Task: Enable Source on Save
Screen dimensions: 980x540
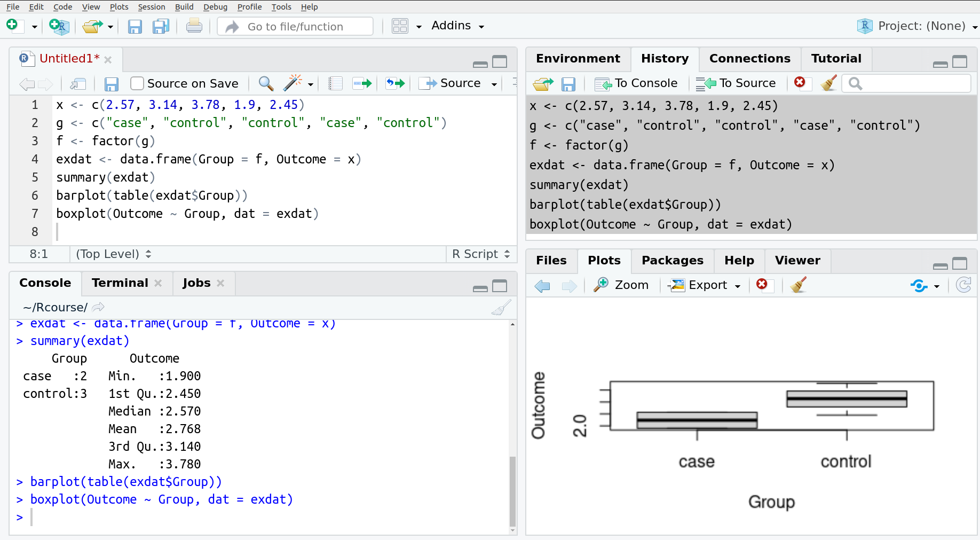Action: click(x=137, y=83)
